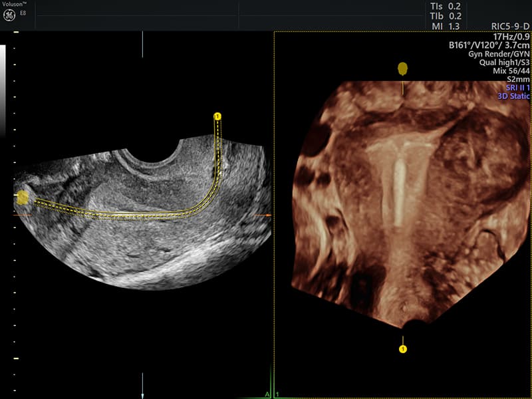532x399 pixels.
Task: Click the 3D rendered uterus image
Action: click(x=399, y=199)
